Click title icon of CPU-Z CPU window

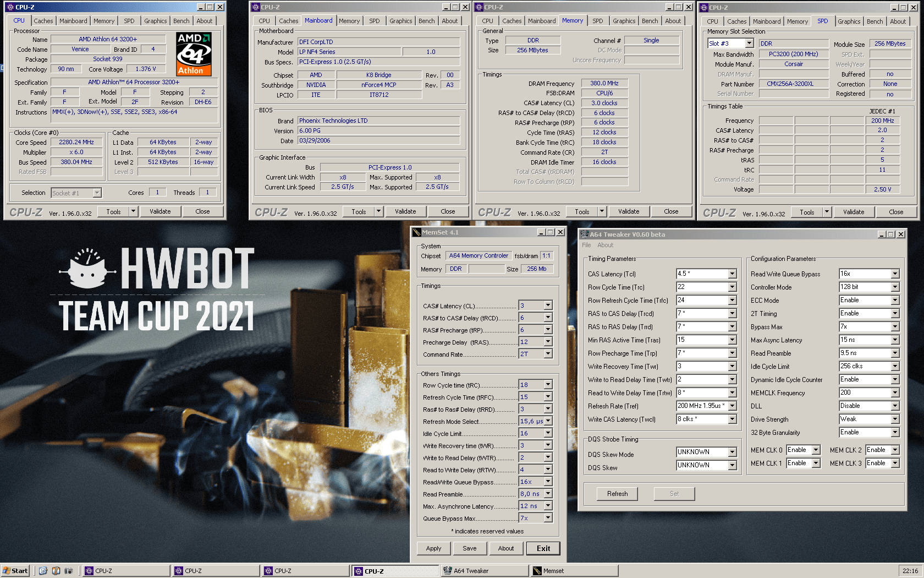pos(10,7)
